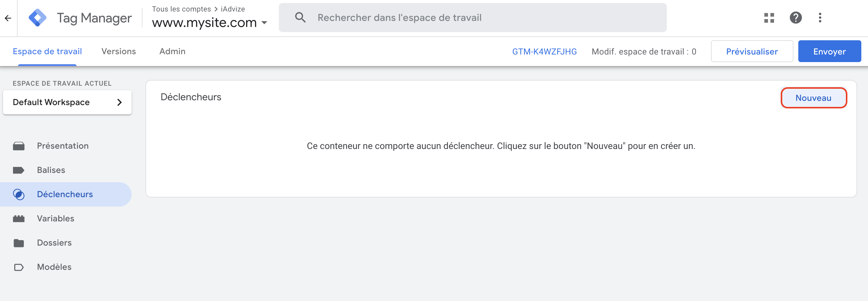The height and width of the screenshot is (301, 868).
Task: Open the GTM-K4WZFJHG container link
Action: point(545,51)
